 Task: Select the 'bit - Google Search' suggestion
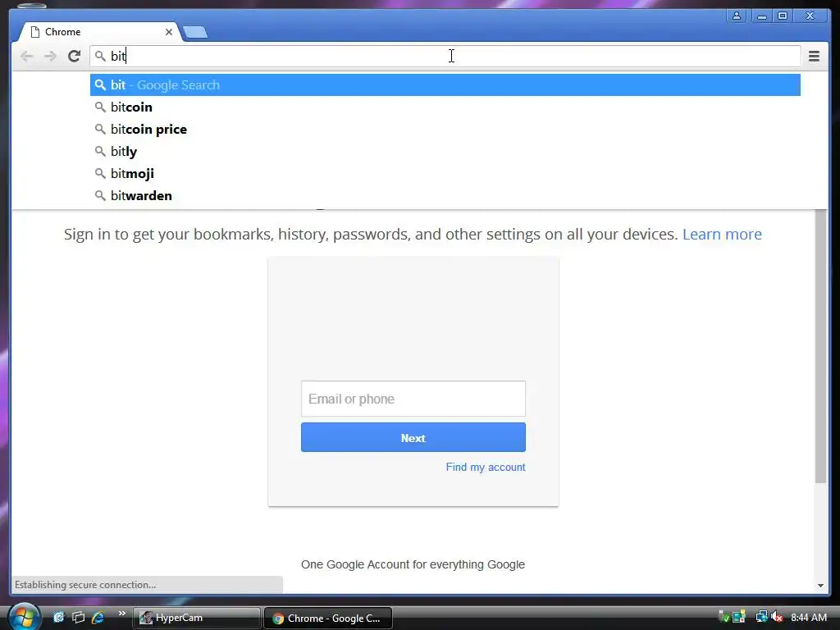click(445, 85)
